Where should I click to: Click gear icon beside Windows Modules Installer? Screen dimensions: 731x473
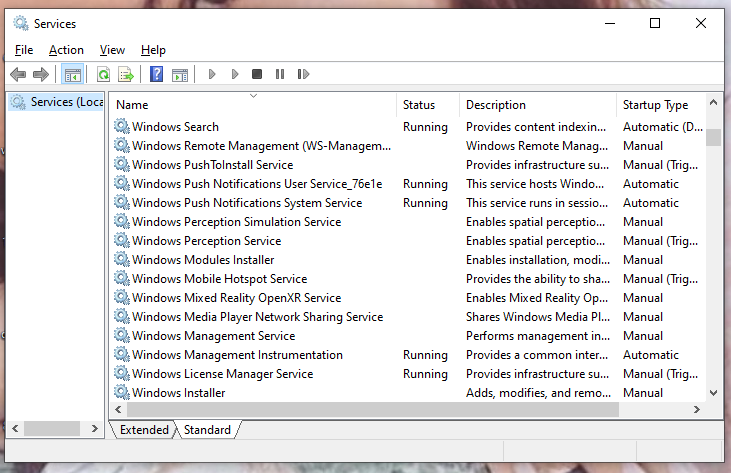coord(122,259)
